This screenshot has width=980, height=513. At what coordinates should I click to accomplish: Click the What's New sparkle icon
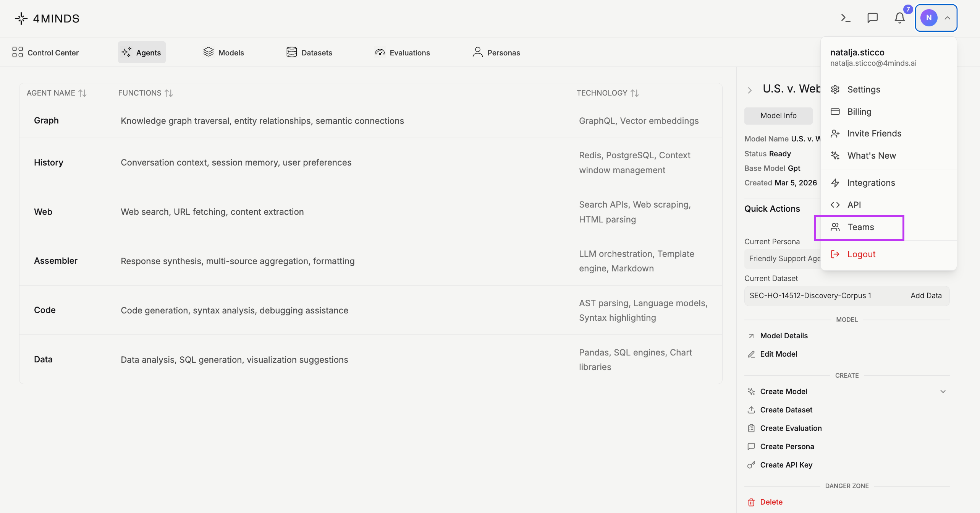(x=835, y=156)
